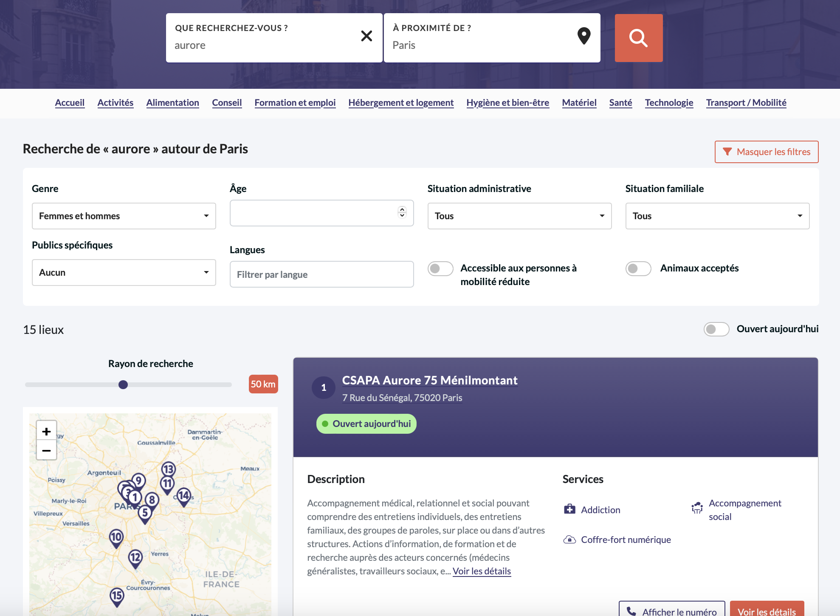Click map marker number 13
The image size is (840, 616).
click(x=169, y=469)
